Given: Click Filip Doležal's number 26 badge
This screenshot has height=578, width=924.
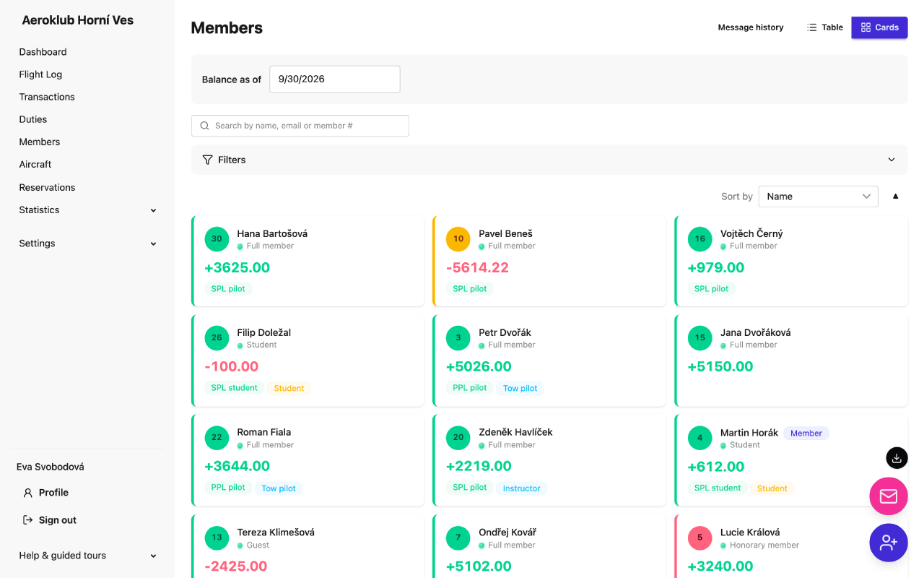Looking at the screenshot, I should coord(217,338).
